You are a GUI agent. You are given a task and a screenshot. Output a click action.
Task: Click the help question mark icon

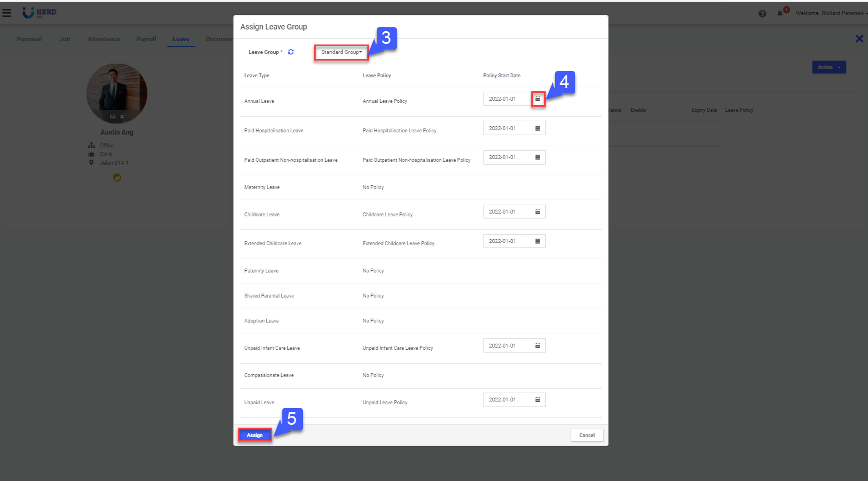[762, 14]
